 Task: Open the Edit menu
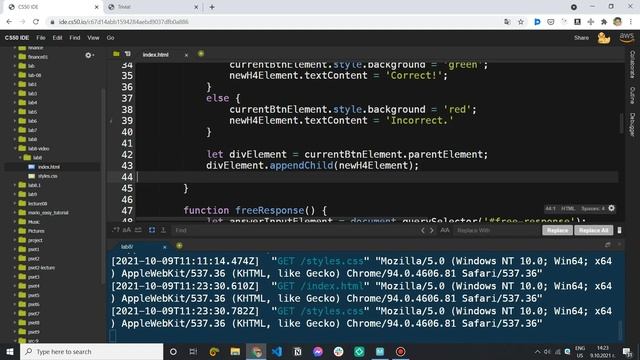coord(57,38)
